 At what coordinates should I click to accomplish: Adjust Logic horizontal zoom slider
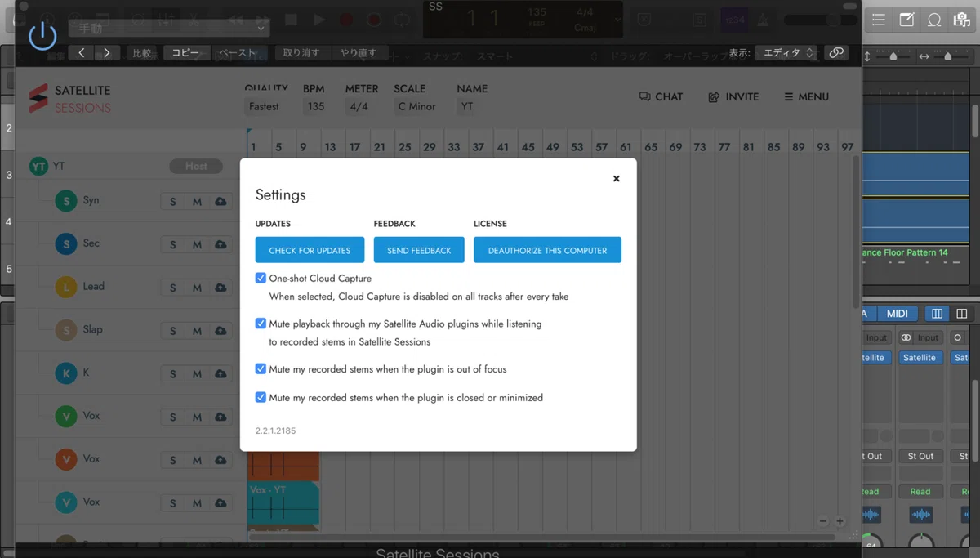[x=948, y=56]
